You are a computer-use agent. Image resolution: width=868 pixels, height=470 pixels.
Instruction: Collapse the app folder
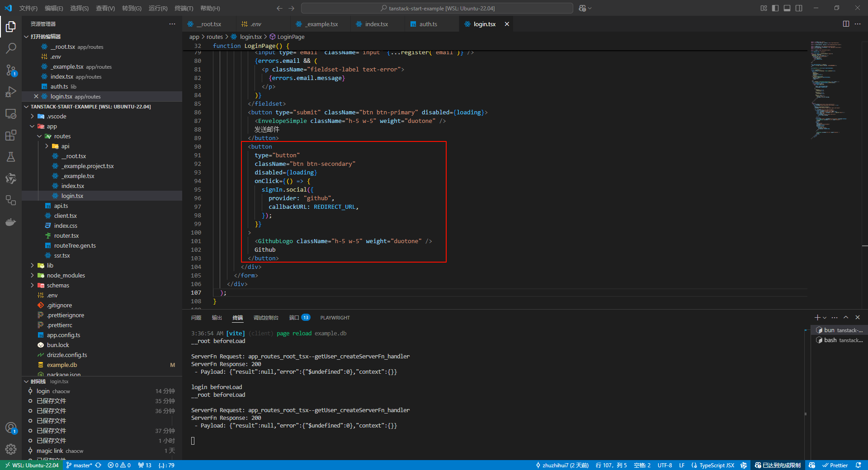click(32, 127)
